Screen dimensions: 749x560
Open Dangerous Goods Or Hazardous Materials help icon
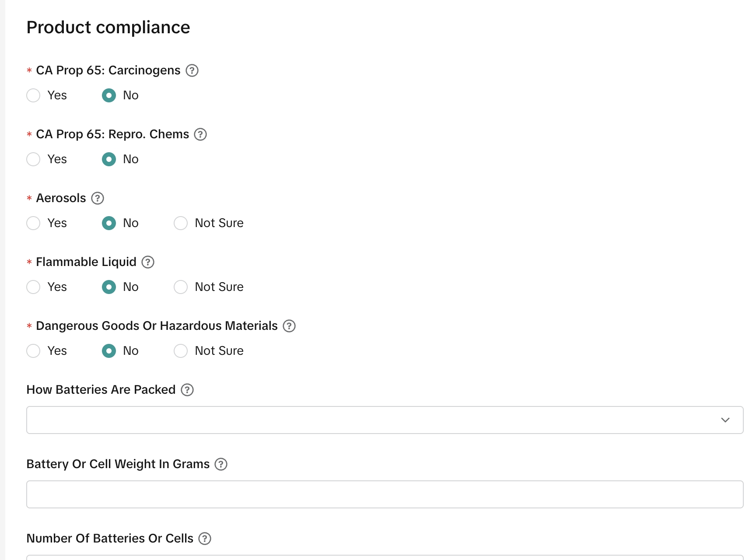click(x=289, y=326)
